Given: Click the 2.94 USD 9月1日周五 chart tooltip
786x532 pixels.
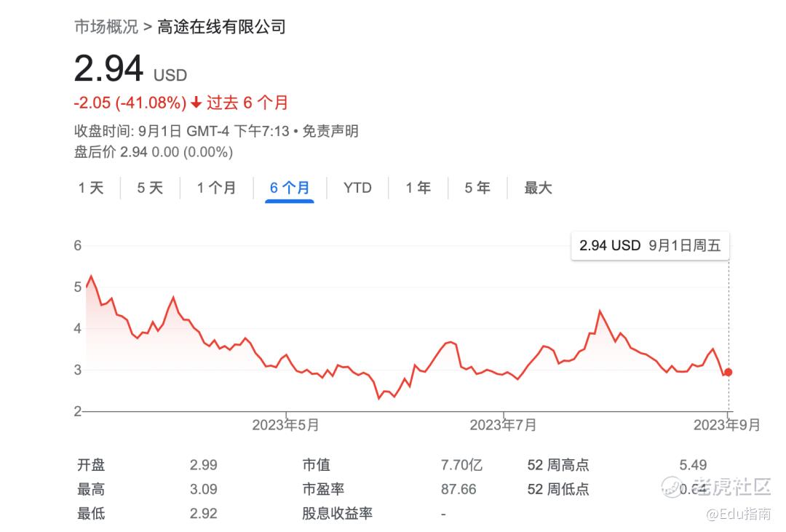Looking at the screenshot, I should (650, 246).
